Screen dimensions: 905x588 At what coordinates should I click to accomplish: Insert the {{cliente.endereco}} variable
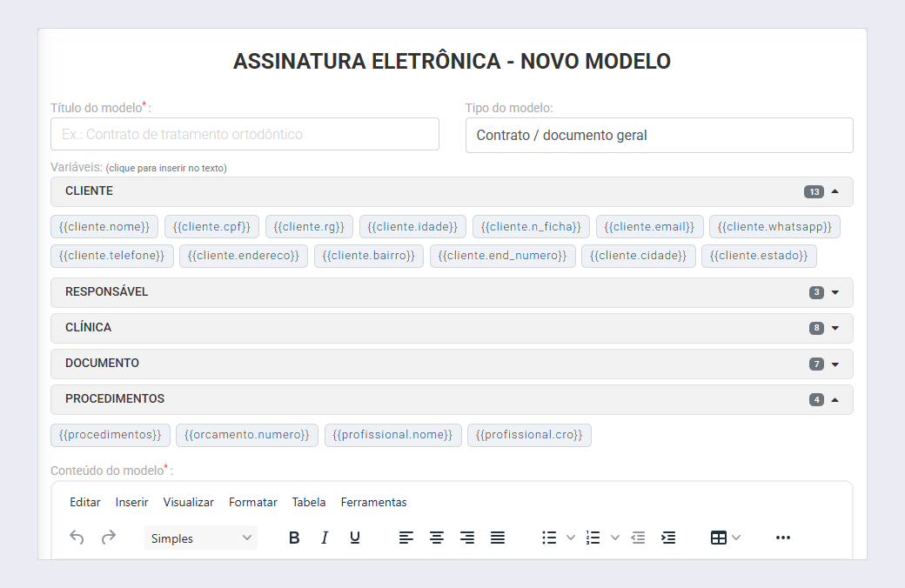(244, 256)
